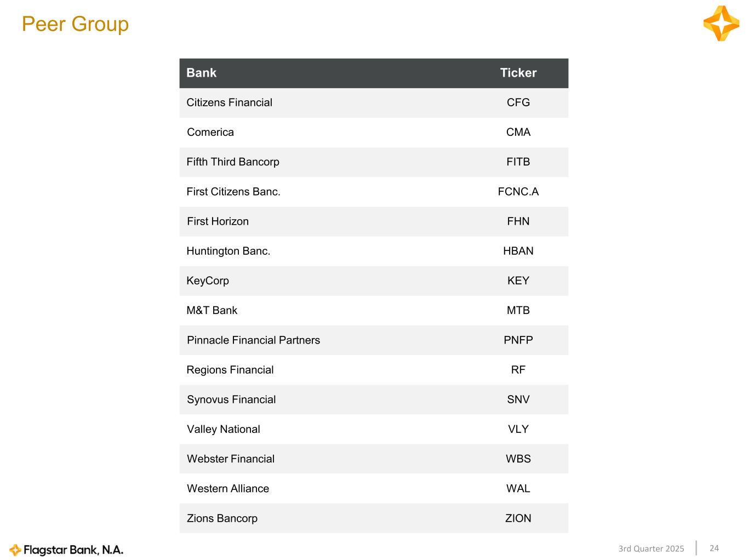Select the First Horizon bank name

pyautogui.click(x=218, y=221)
